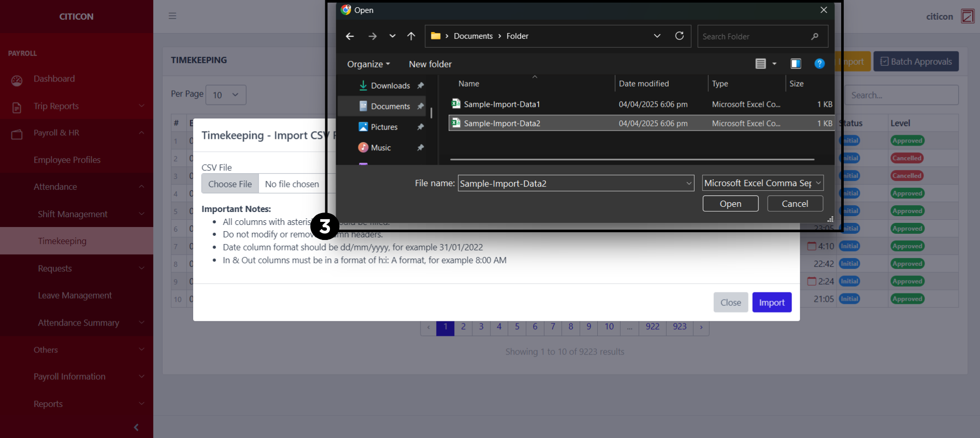Open Timekeeping in sidebar

(x=77, y=241)
